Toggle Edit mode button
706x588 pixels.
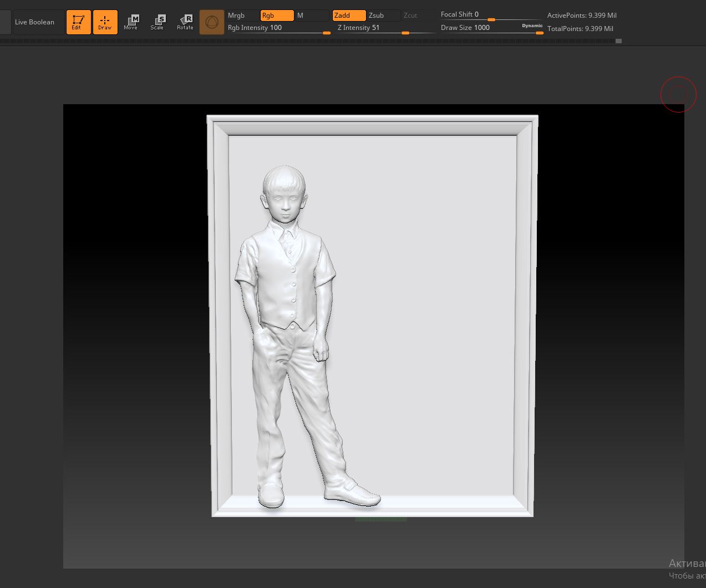coord(78,22)
